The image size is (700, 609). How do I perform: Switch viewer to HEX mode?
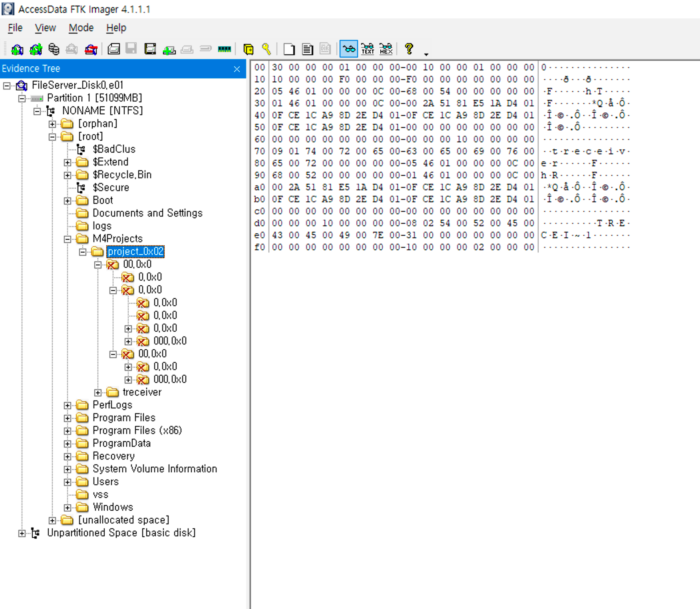point(386,49)
